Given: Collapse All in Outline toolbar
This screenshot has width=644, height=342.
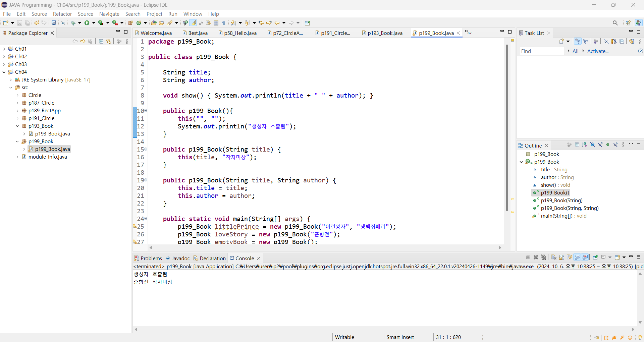Looking at the screenshot, I should coord(577,145).
